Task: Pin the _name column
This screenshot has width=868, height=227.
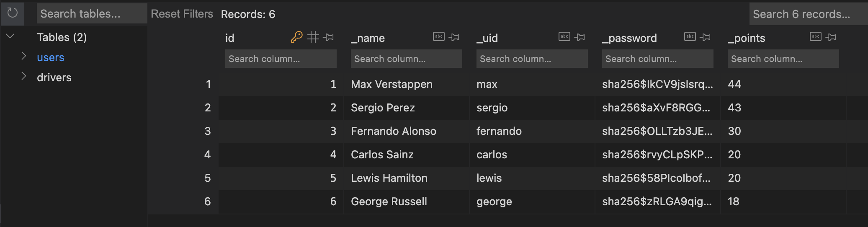Action: pyautogui.click(x=454, y=37)
